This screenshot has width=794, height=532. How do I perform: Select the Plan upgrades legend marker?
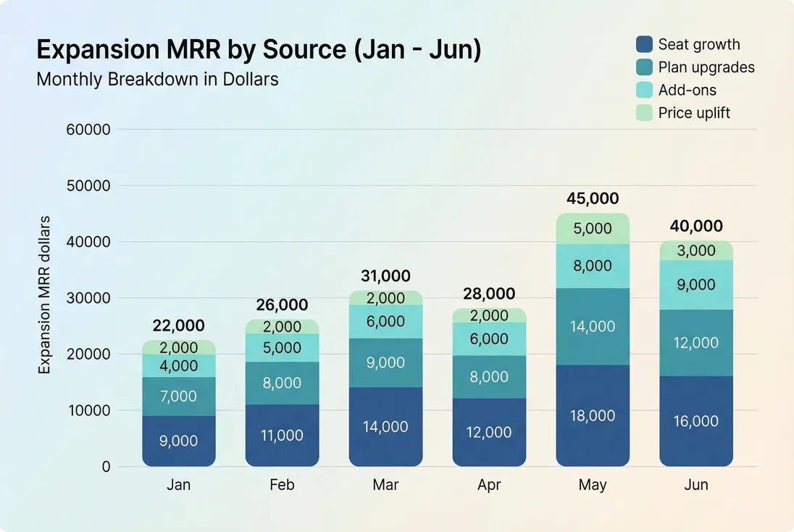pos(643,67)
